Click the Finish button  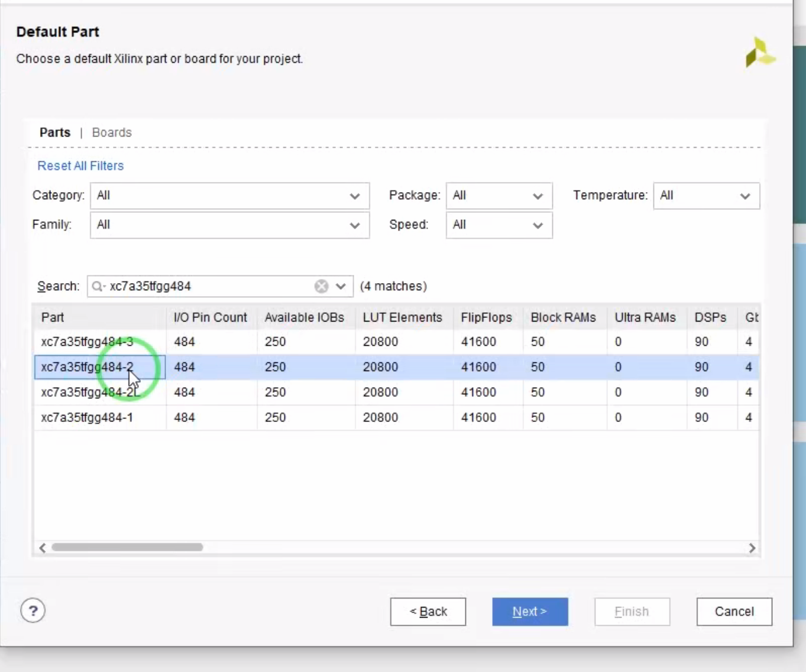[632, 612]
